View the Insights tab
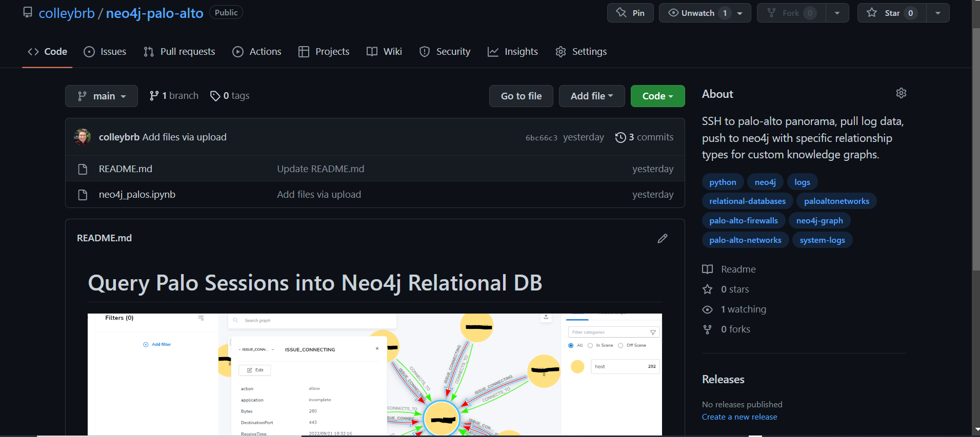Screen dimensions: 980x437 tap(513, 52)
